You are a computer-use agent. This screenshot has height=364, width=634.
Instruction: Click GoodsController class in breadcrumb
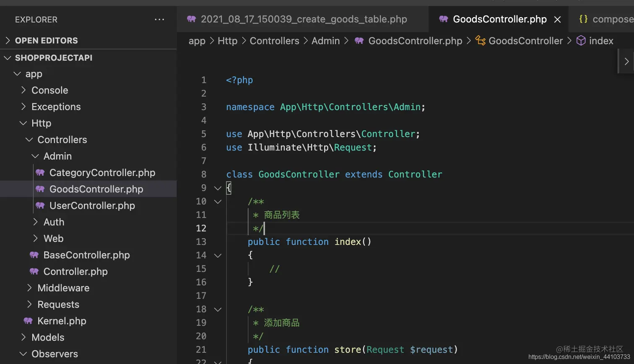click(526, 41)
